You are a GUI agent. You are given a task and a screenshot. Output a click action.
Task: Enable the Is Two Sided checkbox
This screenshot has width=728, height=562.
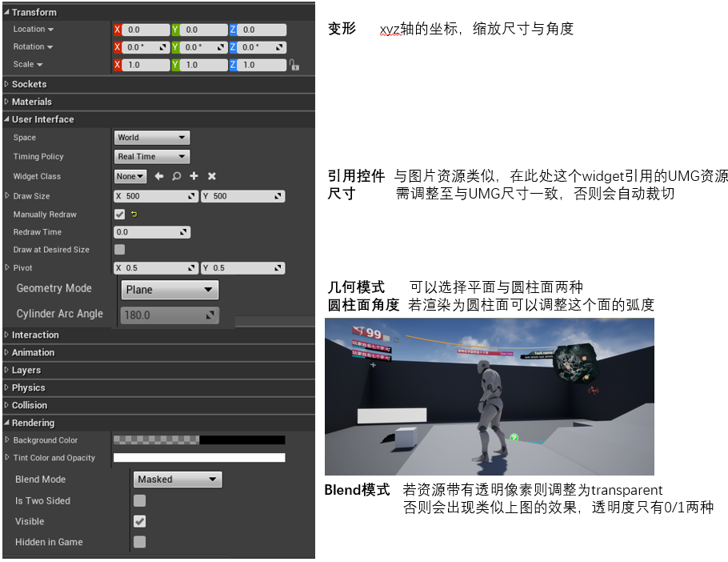tap(139, 500)
